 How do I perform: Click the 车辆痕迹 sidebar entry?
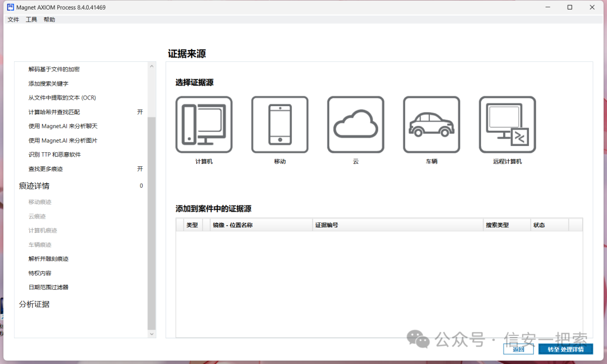pos(39,245)
